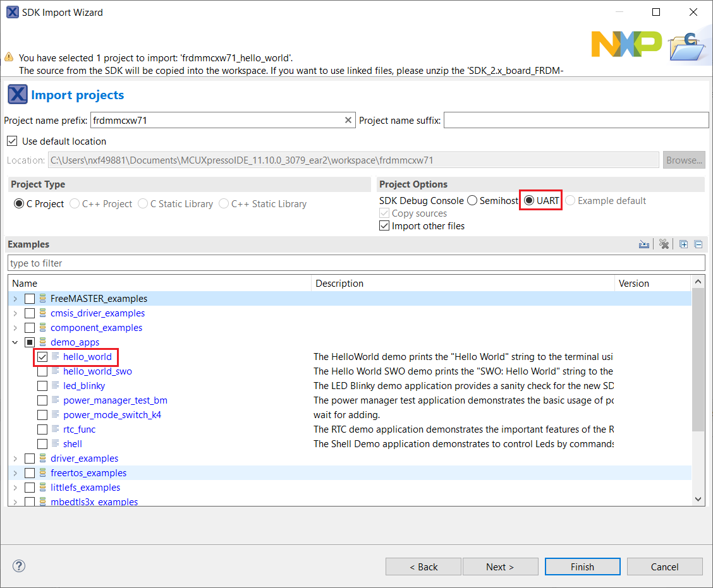Uncheck the Use default location checkbox
The width and height of the screenshot is (713, 588).
coord(12,141)
